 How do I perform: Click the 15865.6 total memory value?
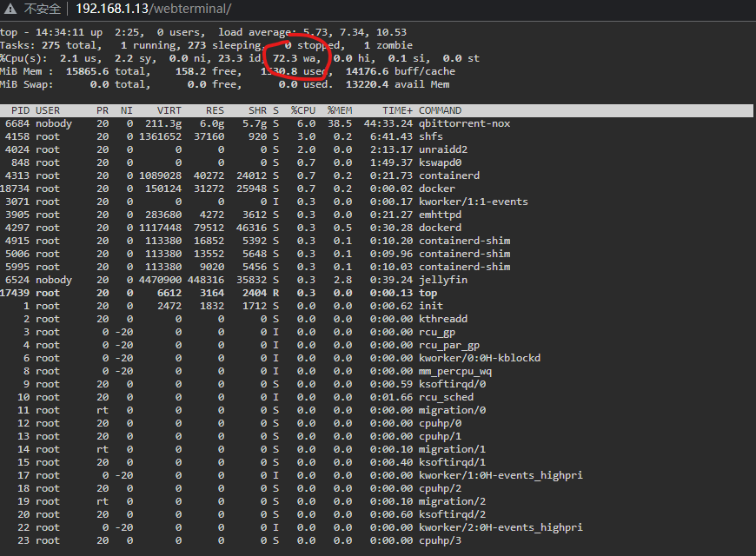(105, 71)
